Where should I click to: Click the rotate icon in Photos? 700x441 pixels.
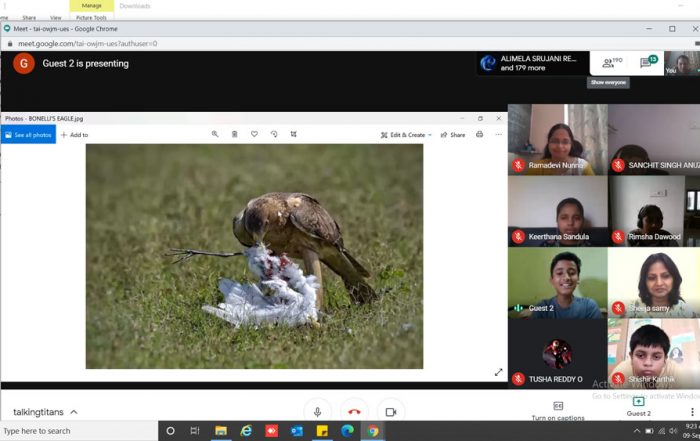click(x=274, y=134)
